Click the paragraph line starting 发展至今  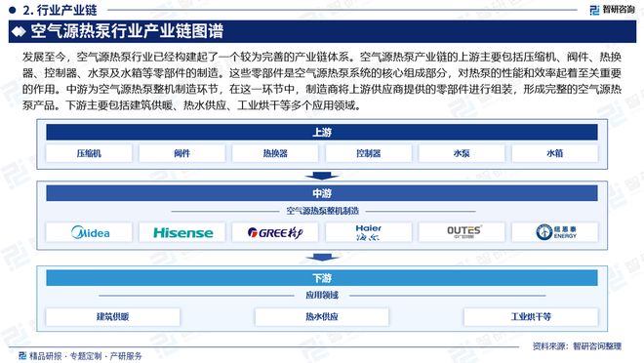[322, 57]
